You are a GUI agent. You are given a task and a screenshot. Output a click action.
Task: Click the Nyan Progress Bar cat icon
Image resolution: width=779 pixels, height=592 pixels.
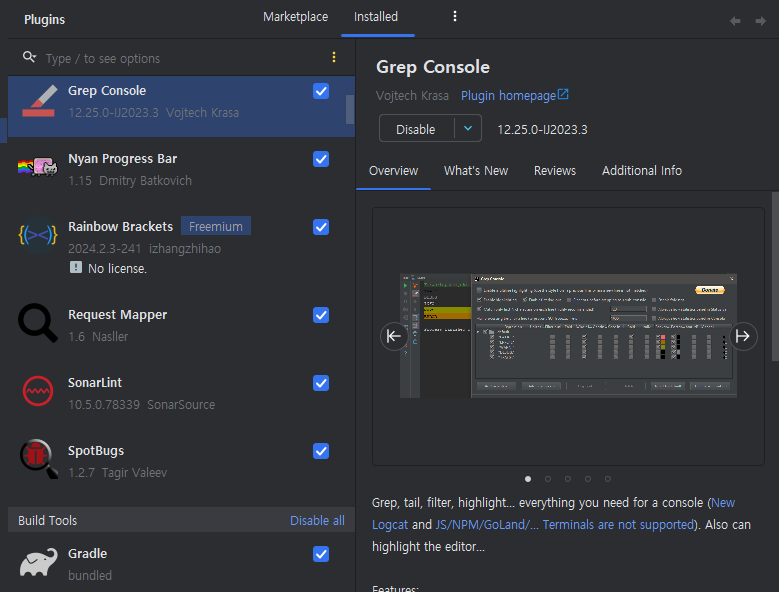pos(38,166)
